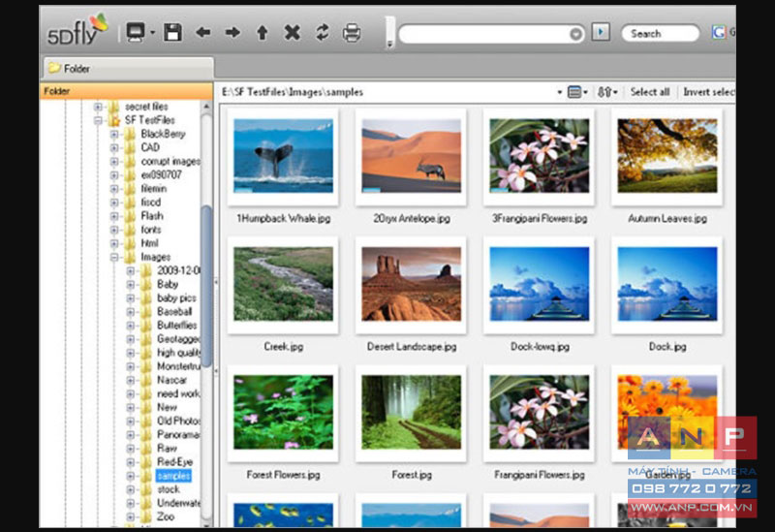Select the 3Frangipani Flowers.jpg thumbnail

click(540, 156)
